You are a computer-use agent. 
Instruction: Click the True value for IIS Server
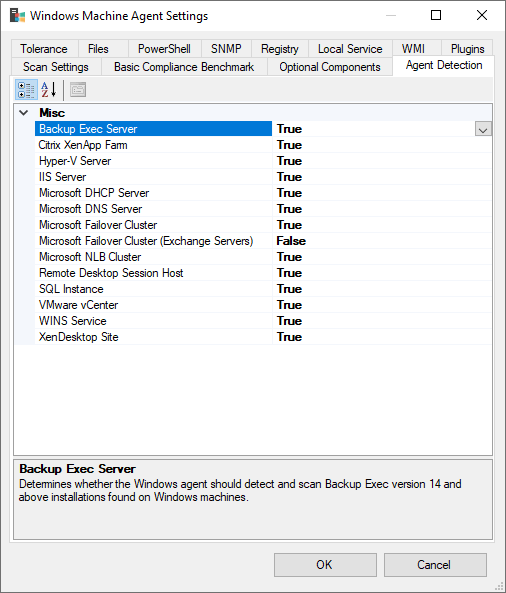pyautogui.click(x=289, y=177)
